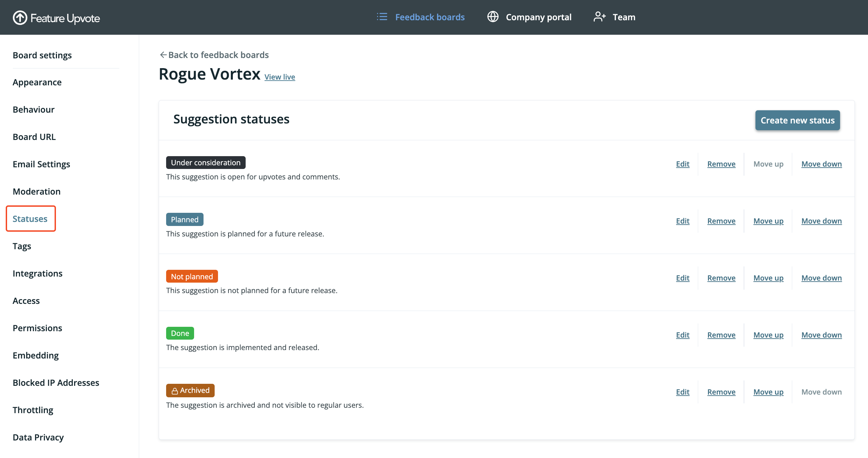The image size is (868, 458).
Task: Click the Team add-user icon
Action: (599, 17)
